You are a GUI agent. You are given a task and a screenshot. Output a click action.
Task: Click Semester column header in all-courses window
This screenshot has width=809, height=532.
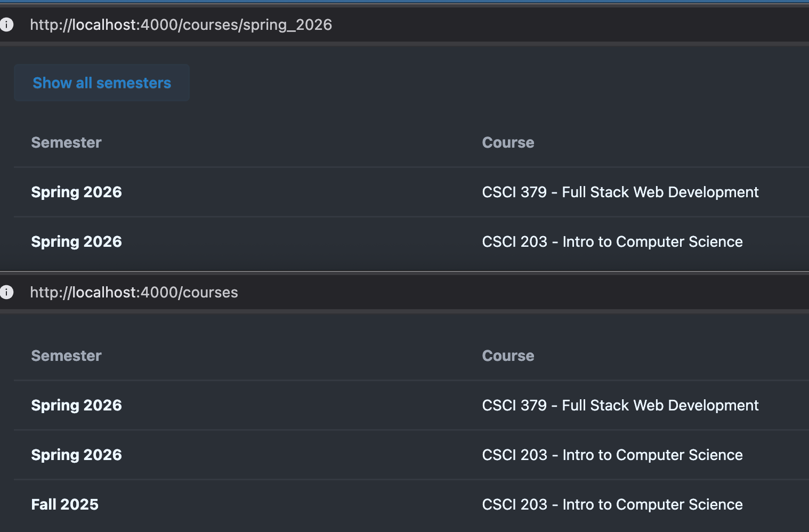[x=66, y=356]
